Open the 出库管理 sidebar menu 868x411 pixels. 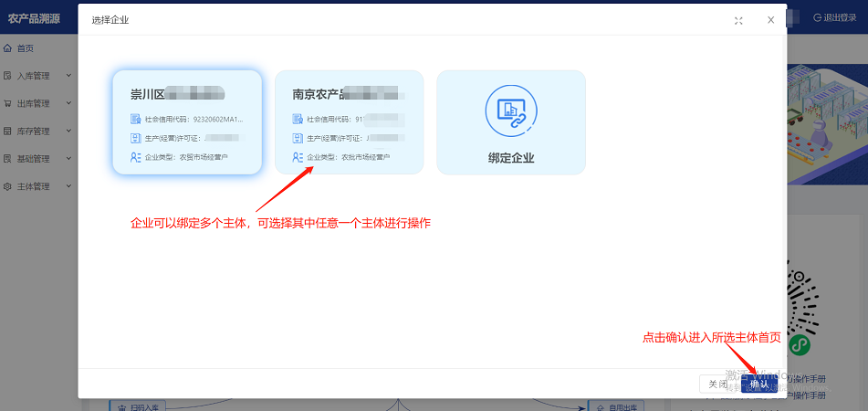(x=33, y=103)
